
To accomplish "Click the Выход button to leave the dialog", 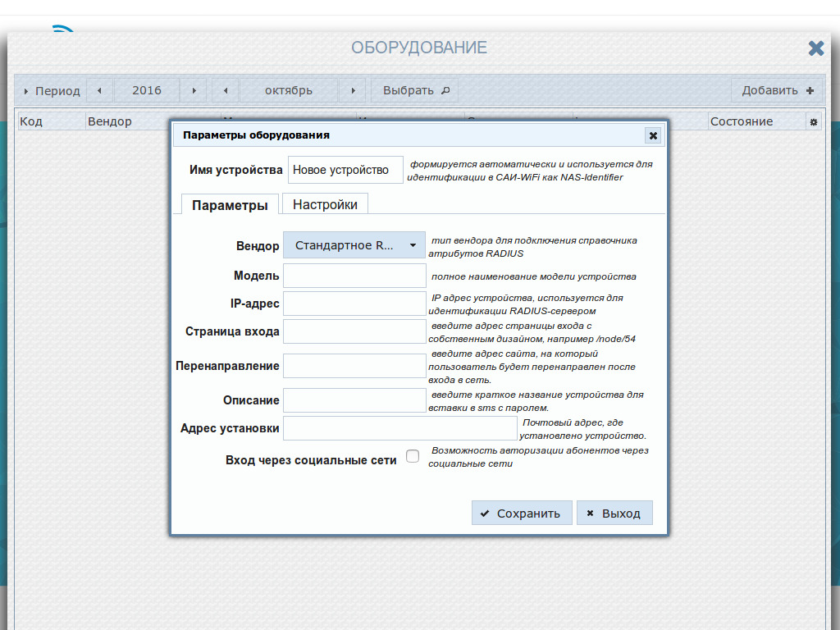I will click(614, 512).
